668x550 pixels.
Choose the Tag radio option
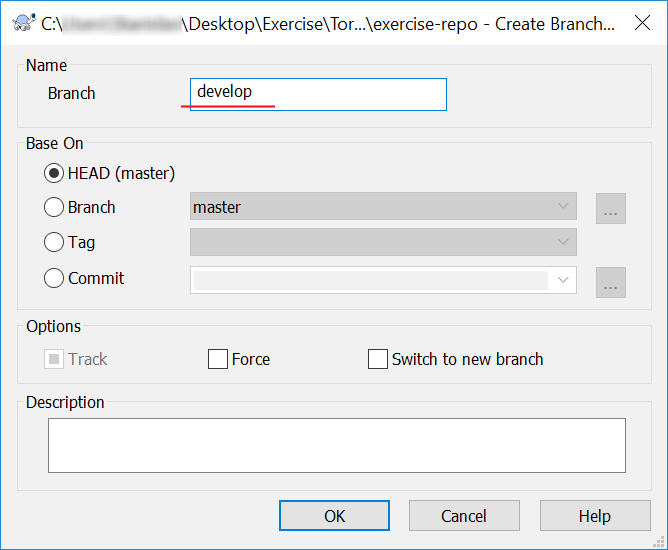pyautogui.click(x=54, y=242)
